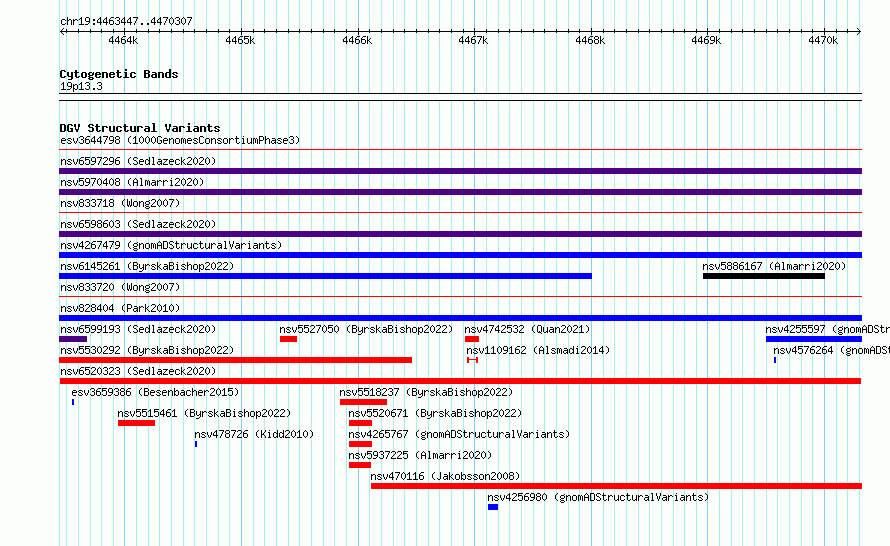Image resolution: width=890 pixels, height=546 pixels.
Task: Open nsv5520671 ByrskaBishop2022 label
Action: [435, 413]
